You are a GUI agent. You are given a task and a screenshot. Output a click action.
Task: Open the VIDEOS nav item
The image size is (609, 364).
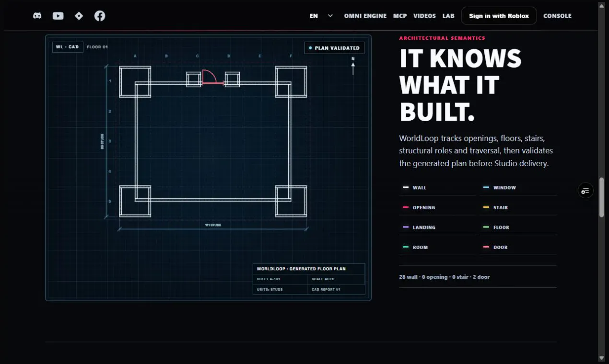[424, 16]
